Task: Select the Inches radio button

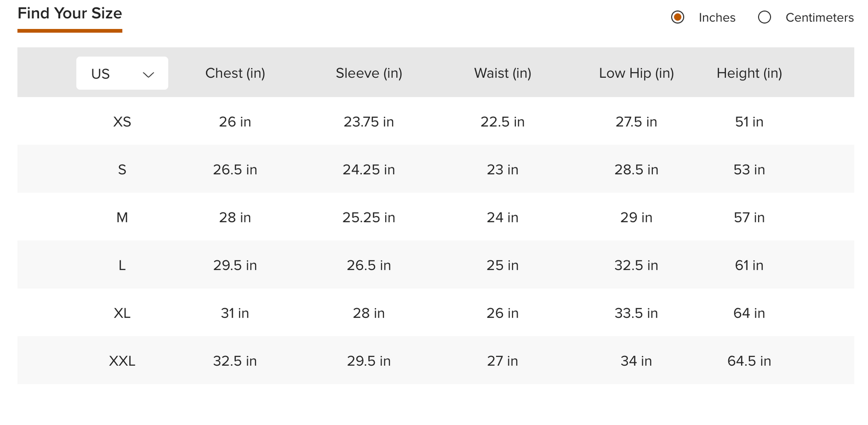Action: click(678, 17)
